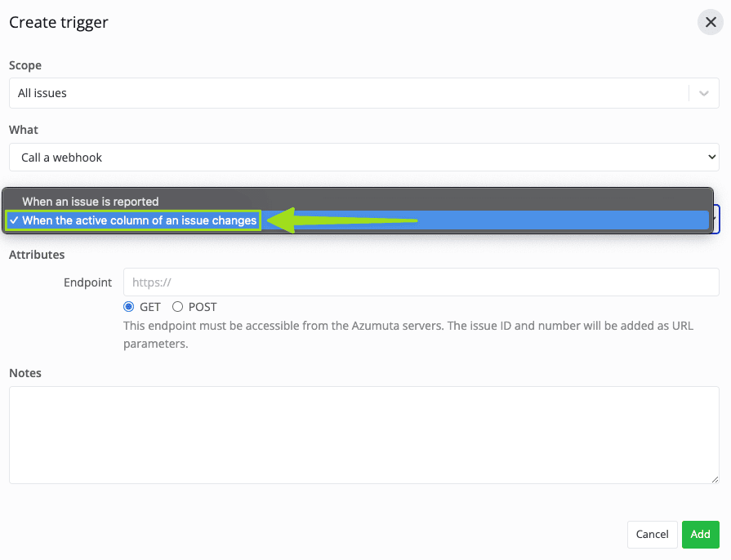Click the 'Create trigger' dialog title
Image resolution: width=731 pixels, height=560 pixels.
pos(58,22)
